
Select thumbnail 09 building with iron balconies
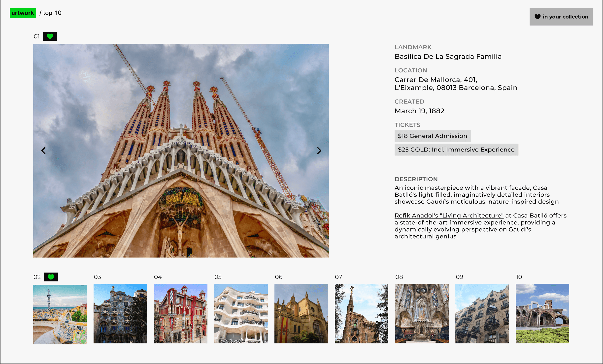pyautogui.click(x=482, y=313)
